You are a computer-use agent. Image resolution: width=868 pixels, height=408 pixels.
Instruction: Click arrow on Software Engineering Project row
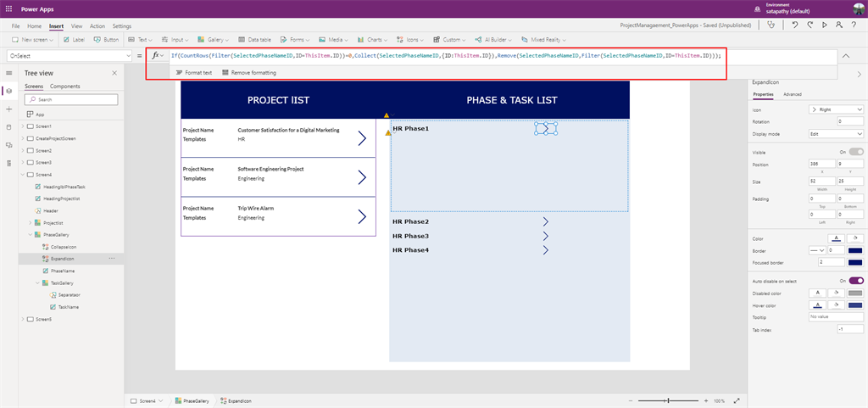point(362,177)
